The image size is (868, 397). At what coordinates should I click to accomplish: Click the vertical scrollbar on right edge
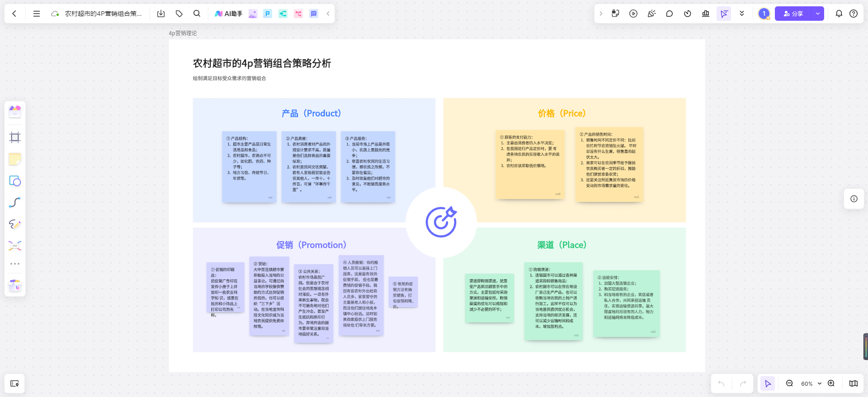[865, 346]
